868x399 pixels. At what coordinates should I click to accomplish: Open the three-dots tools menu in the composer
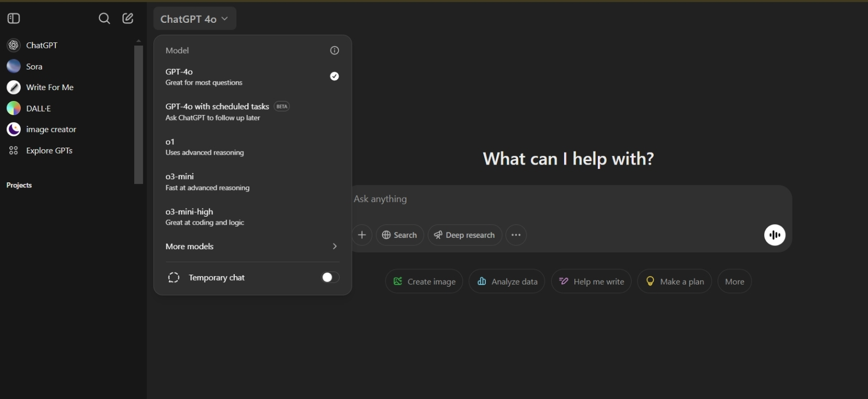tap(516, 235)
